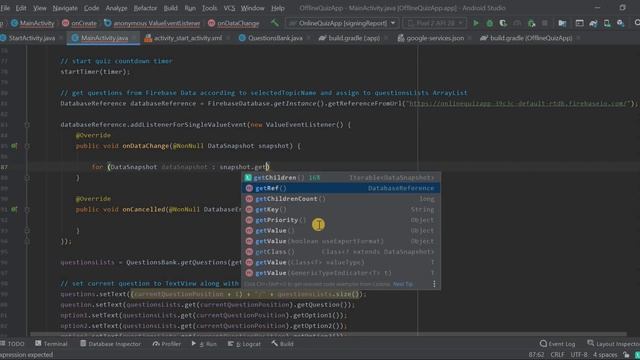Select getClass() completion suggestion

[341, 252]
